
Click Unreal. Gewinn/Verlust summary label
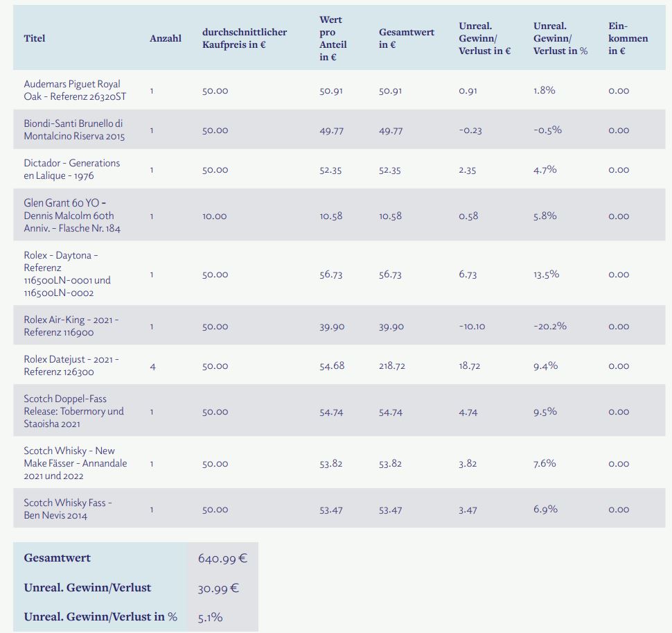[x=87, y=587]
